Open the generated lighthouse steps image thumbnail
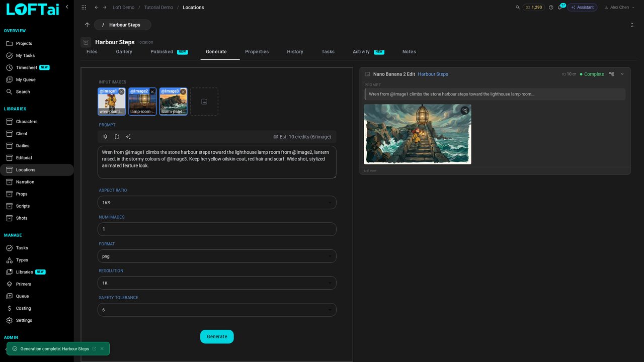The height and width of the screenshot is (362, 644). pos(418,134)
